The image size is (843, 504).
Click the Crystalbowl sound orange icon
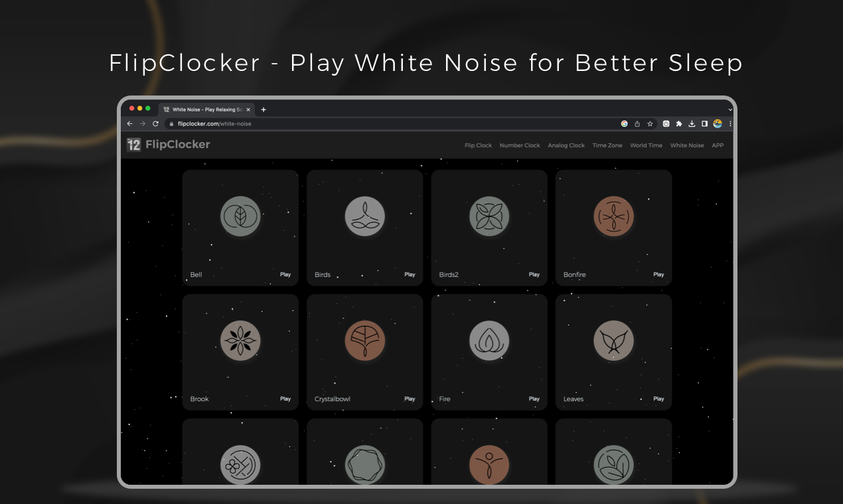tap(365, 341)
